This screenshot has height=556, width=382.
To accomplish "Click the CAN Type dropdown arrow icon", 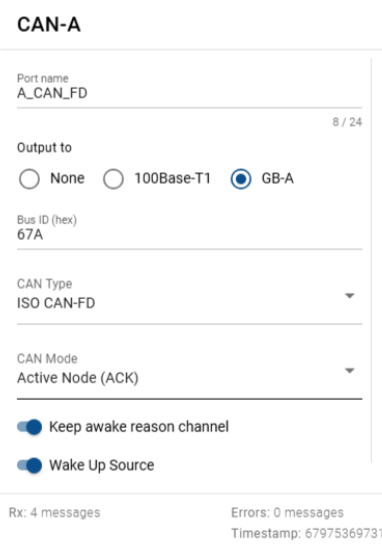I will click(x=350, y=296).
